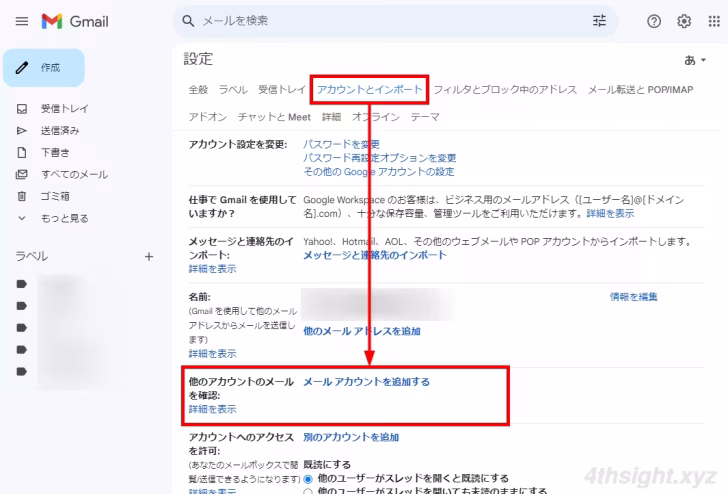Open the あ input language dropdown
The image size is (728, 494).
695,60
